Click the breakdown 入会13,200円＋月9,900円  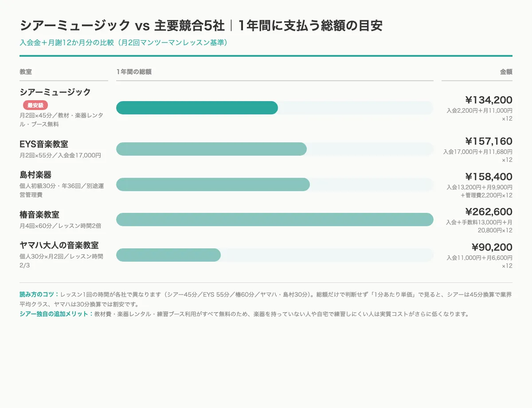pyautogui.click(x=479, y=191)
